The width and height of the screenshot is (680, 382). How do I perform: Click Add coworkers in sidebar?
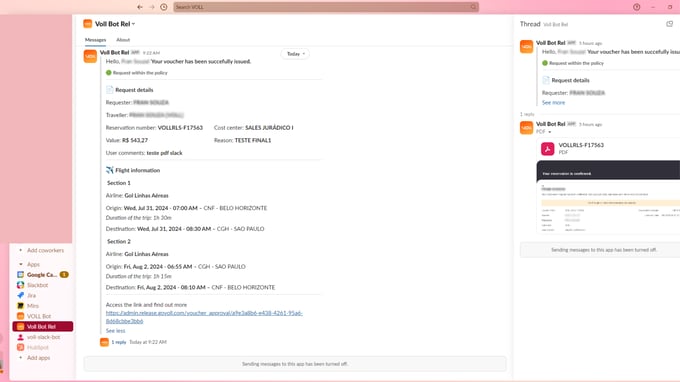pos(45,251)
